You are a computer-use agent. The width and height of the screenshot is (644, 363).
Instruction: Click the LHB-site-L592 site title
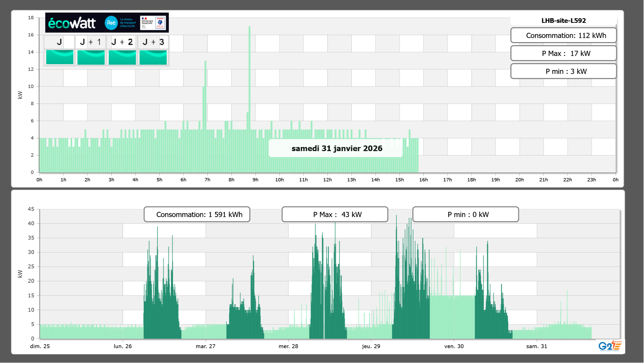click(563, 21)
